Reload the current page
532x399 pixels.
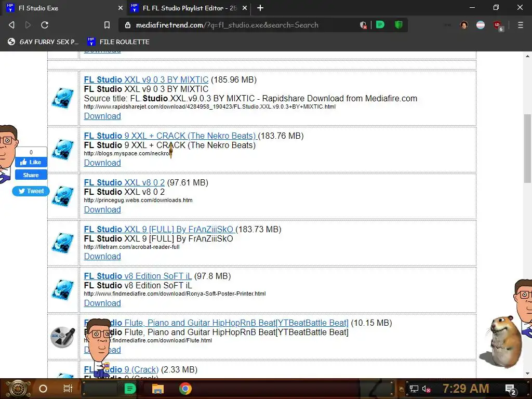click(45, 25)
